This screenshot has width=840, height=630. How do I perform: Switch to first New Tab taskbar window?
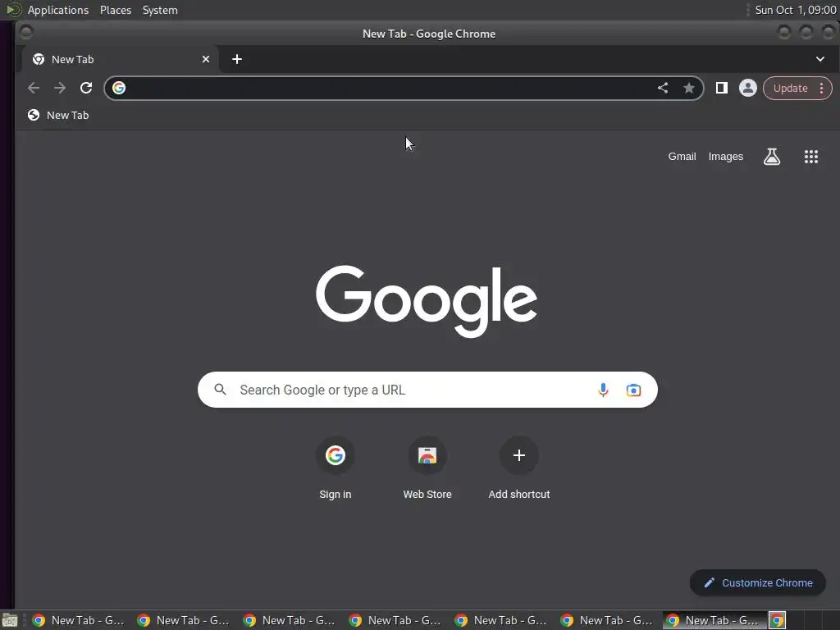pos(78,620)
